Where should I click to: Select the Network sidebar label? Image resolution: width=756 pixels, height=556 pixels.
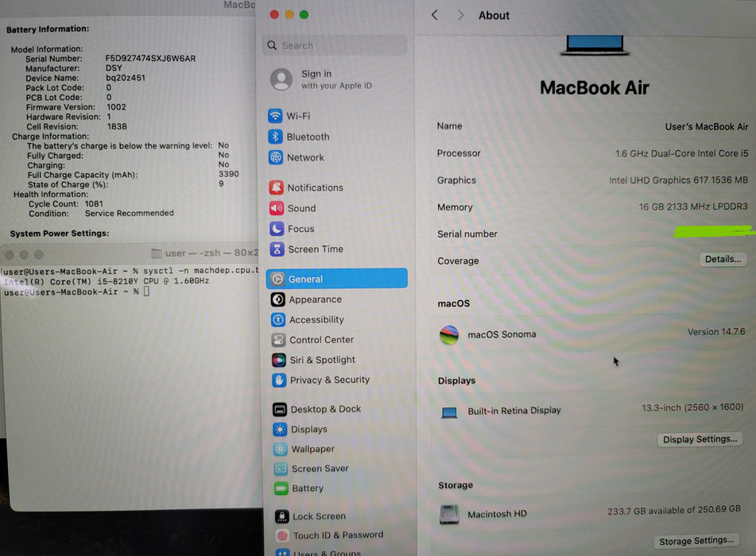[305, 157]
